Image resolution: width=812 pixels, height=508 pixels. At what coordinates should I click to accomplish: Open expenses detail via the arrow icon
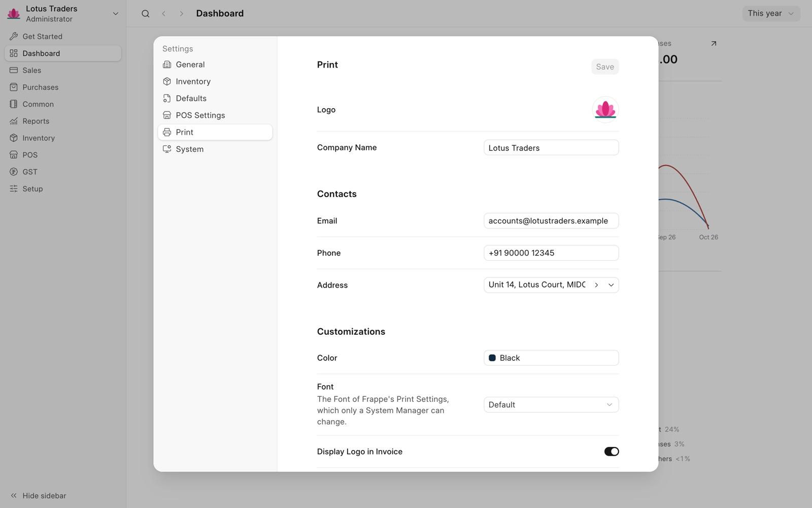pyautogui.click(x=714, y=44)
